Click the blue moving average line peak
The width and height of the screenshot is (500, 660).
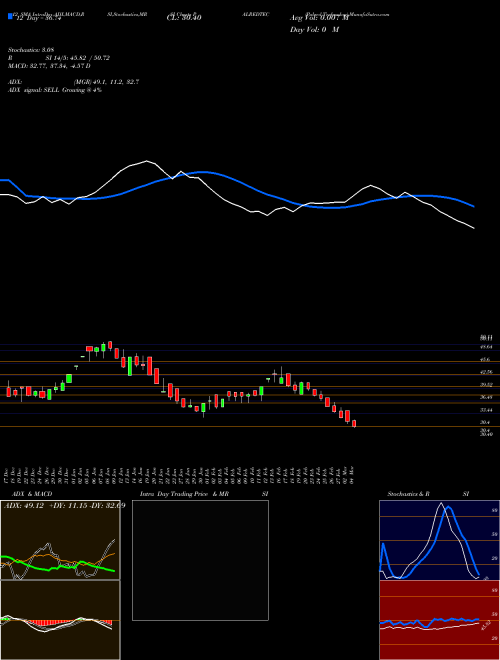pyautogui.click(x=203, y=172)
